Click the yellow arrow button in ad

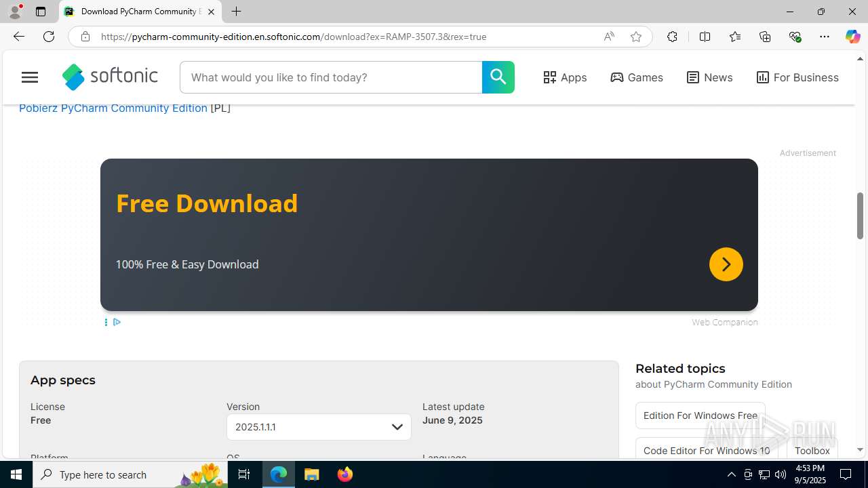point(726,264)
